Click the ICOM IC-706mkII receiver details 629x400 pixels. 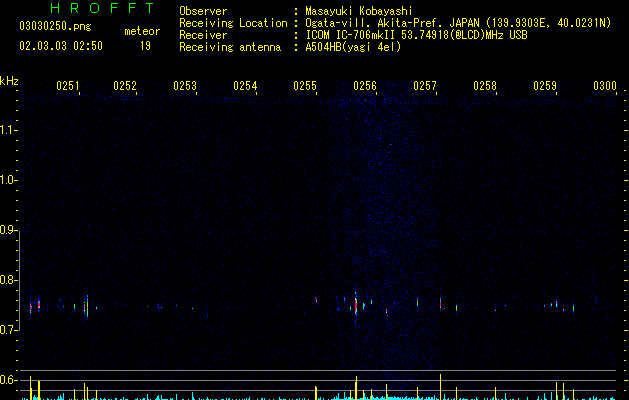pyautogui.click(x=416, y=35)
